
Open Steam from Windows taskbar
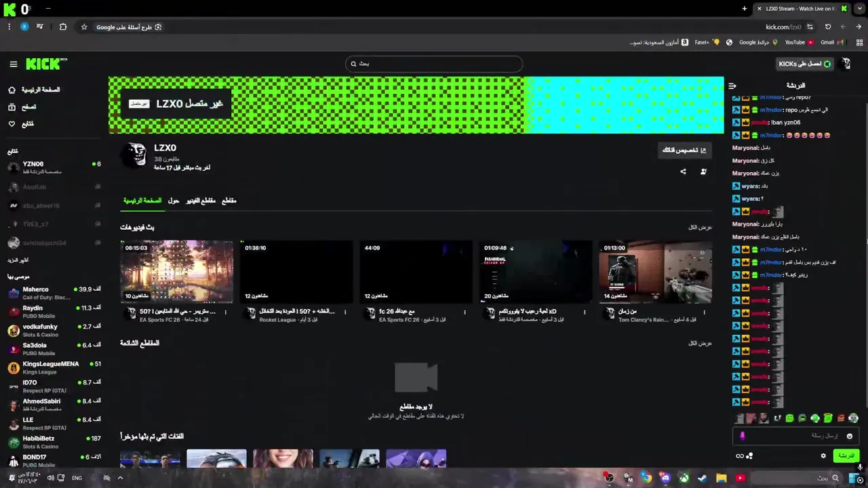click(x=702, y=478)
